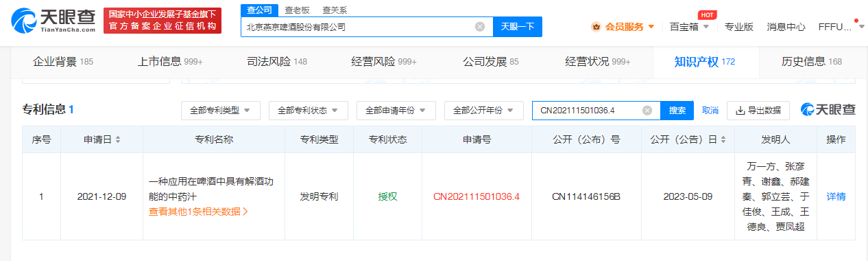Image resolution: width=868 pixels, height=261 pixels.
Task: Open the 司法风险 tab
Action: click(277, 62)
